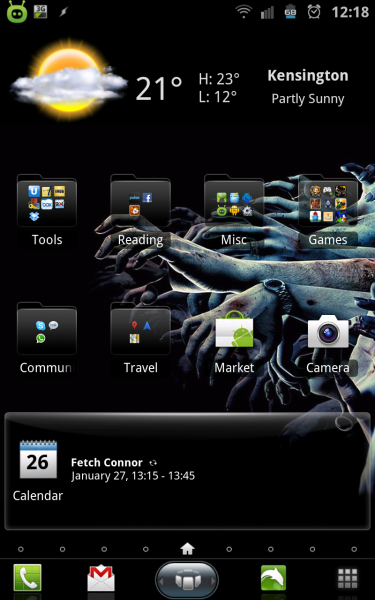The height and width of the screenshot is (600, 375).
Task: Tap the 21° current temperature
Action: [159, 89]
